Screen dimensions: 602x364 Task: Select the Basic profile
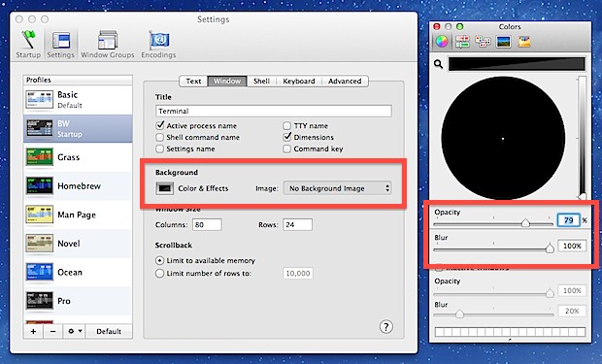pyautogui.click(x=78, y=99)
